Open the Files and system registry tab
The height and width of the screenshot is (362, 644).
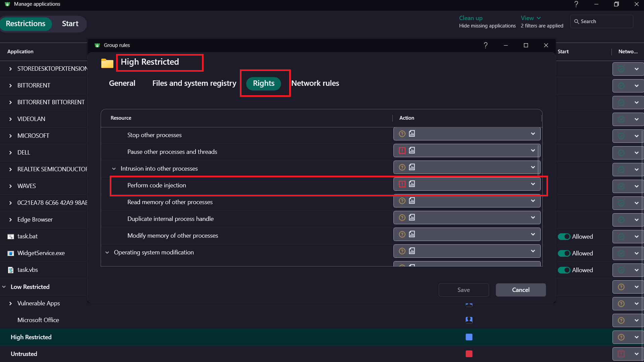point(194,83)
